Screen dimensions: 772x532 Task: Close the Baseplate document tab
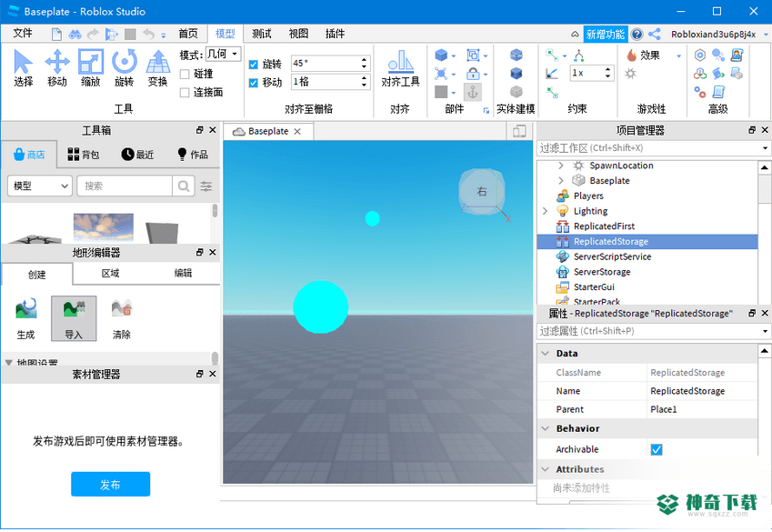[x=297, y=131]
